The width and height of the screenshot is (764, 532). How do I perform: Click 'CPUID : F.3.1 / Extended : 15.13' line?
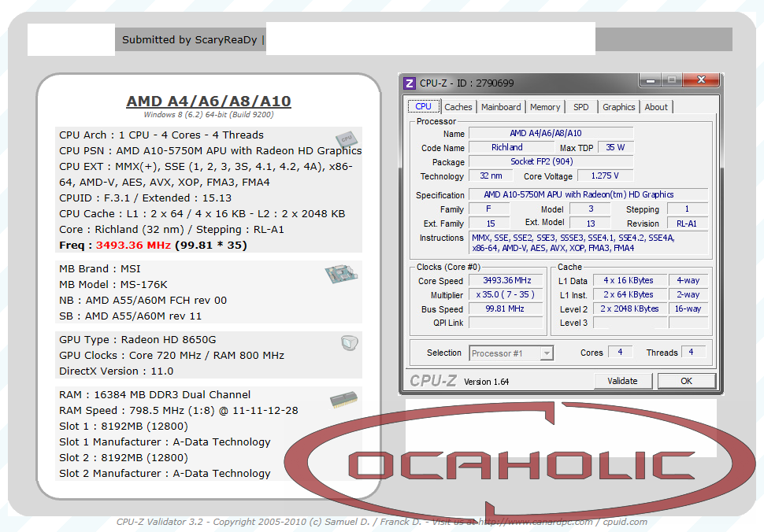[145, 198]
